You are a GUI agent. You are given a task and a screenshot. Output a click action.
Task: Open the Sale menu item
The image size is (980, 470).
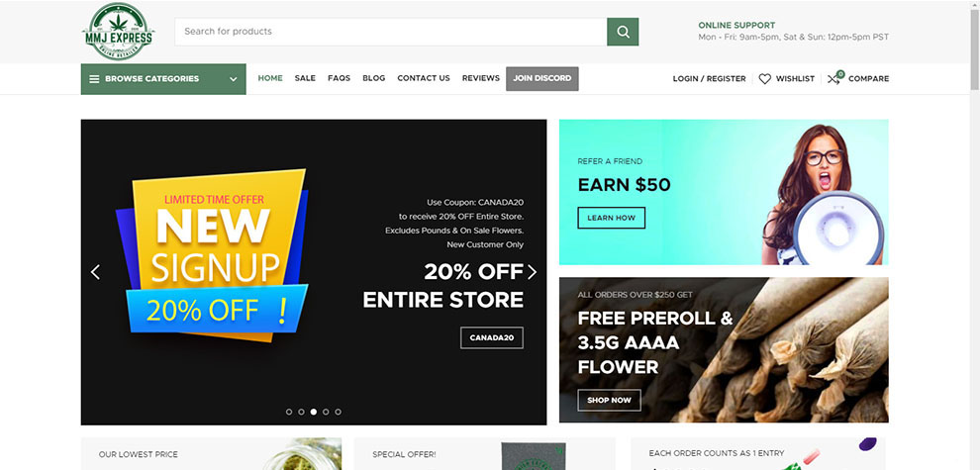click(305, 78)
